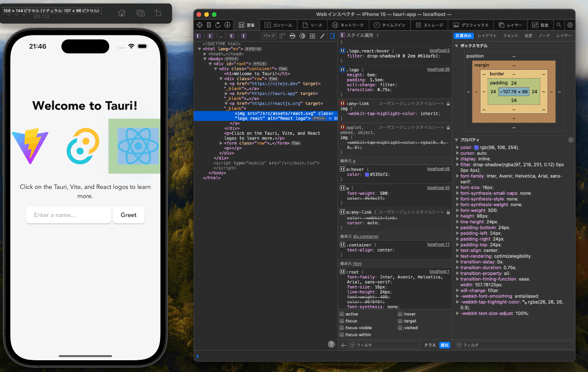Expand the vitejs.dev anchor node
Screen dimensions: 588x372
[226, 84]
